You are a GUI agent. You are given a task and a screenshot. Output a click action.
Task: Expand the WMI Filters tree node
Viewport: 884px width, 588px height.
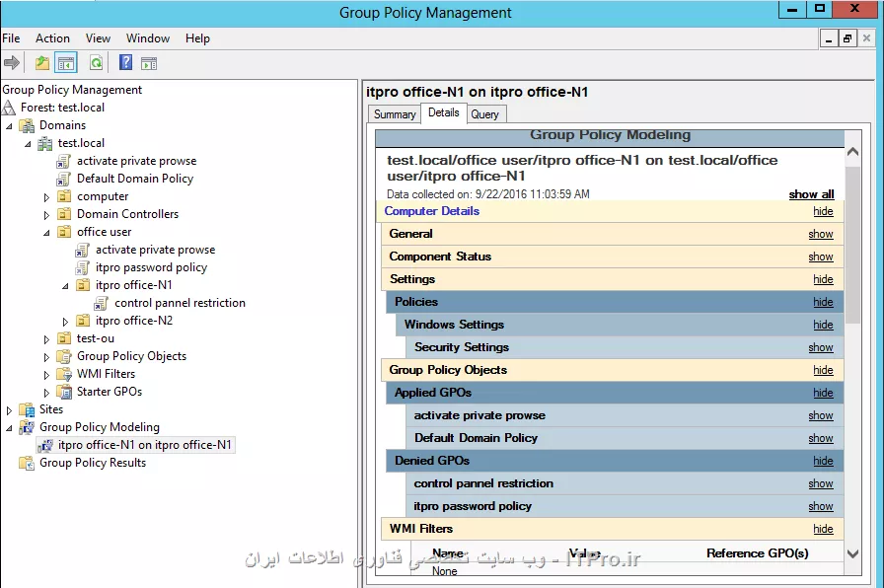[x=46, y=375]
